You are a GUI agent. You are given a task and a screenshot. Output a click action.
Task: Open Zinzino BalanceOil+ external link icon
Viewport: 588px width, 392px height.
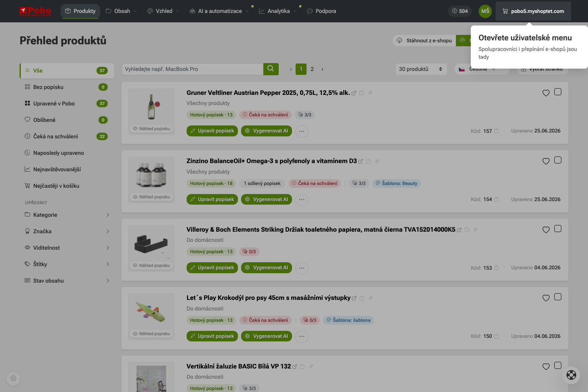click(x=361, y=162)
